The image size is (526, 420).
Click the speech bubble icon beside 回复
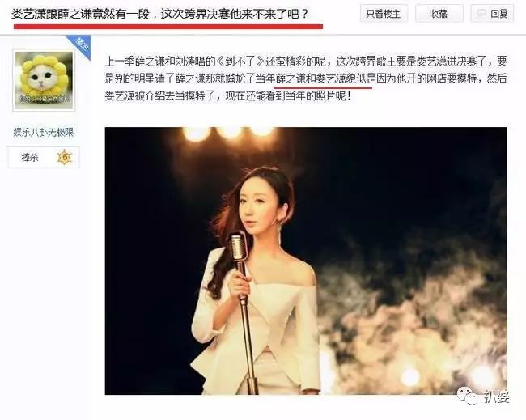point(481,14)
